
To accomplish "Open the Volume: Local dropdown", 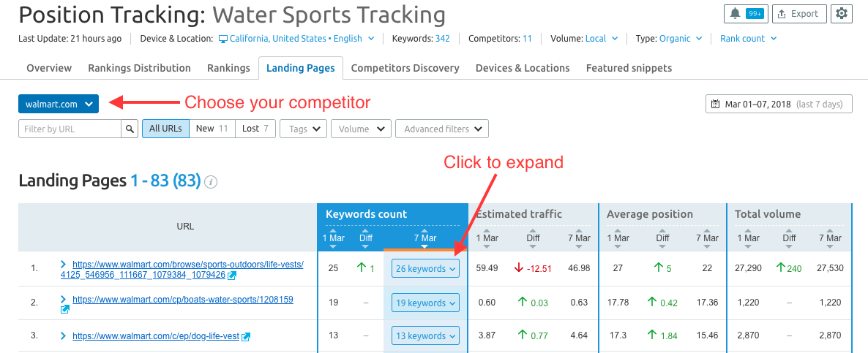I will click(x=603, y=39).
